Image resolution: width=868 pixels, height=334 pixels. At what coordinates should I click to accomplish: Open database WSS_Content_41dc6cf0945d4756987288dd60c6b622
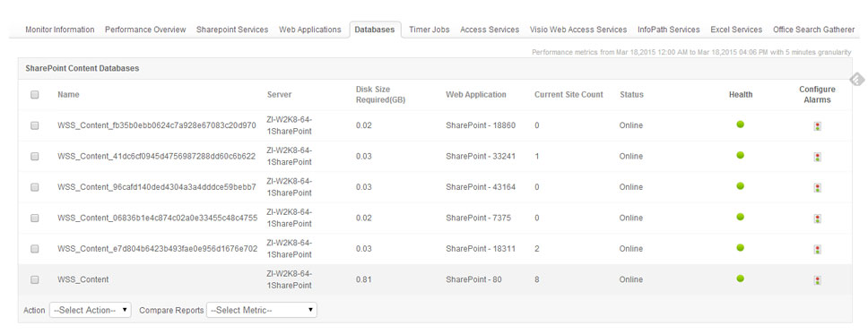point(157,157)
